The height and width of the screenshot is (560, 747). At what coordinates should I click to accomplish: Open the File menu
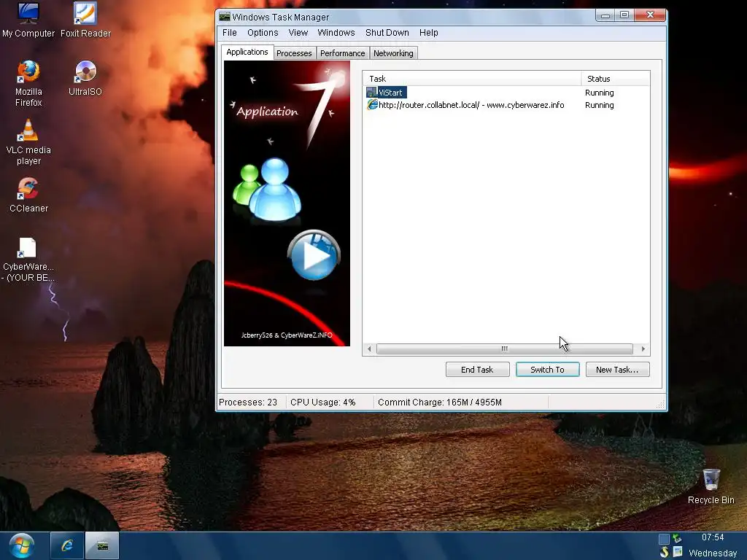click(230, 32)
